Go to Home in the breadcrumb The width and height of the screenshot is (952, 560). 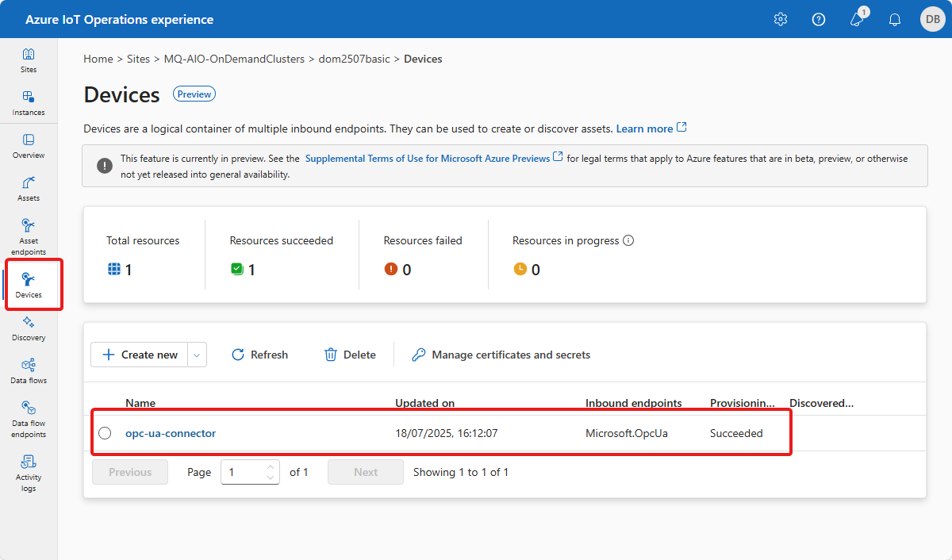click(98, 59)
